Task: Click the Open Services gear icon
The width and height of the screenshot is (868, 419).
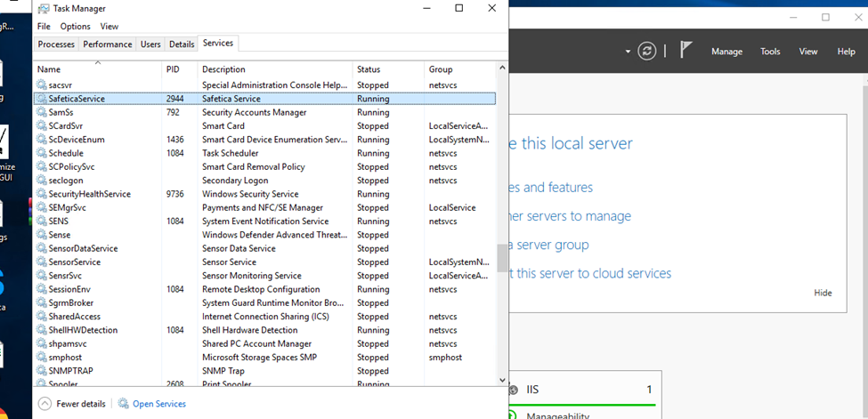Action: click(x=124, y=404)
